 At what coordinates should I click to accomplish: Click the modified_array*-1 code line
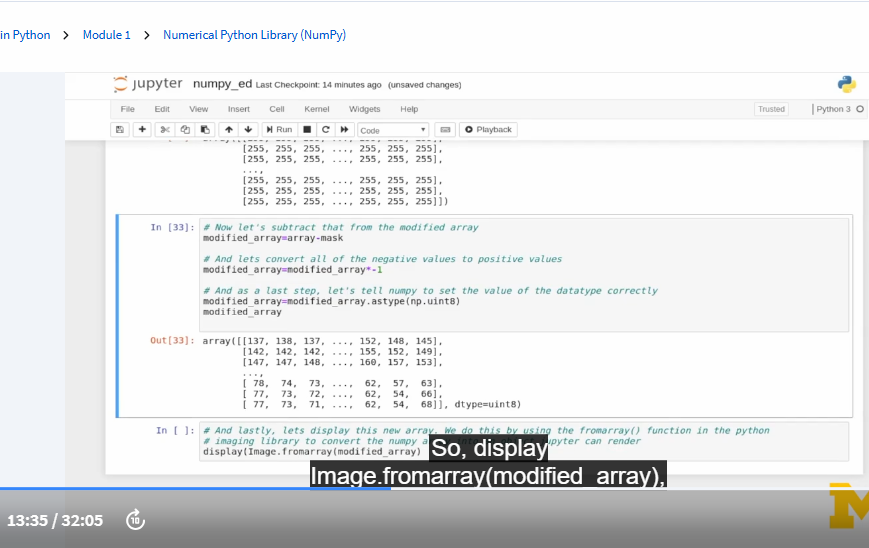[293, 270]
